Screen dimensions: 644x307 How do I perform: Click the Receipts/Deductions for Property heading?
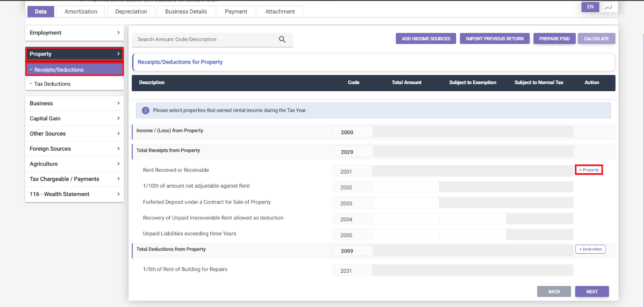coord(180,62)
